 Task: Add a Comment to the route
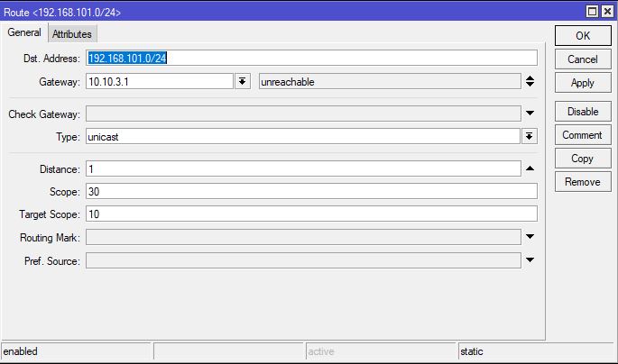(x=583, y=135)
